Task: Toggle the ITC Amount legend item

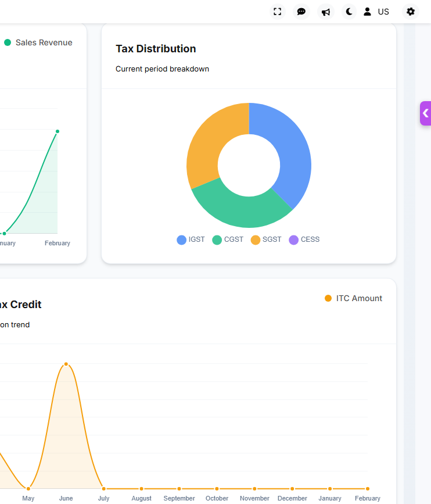Action: coord(353,298)
